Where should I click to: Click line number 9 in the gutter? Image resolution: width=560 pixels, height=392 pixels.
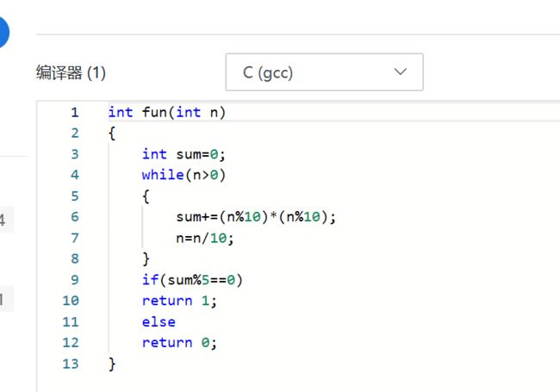click(75, 280)
